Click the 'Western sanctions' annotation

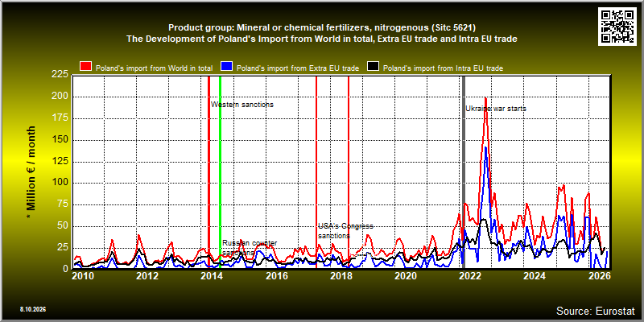242,105
